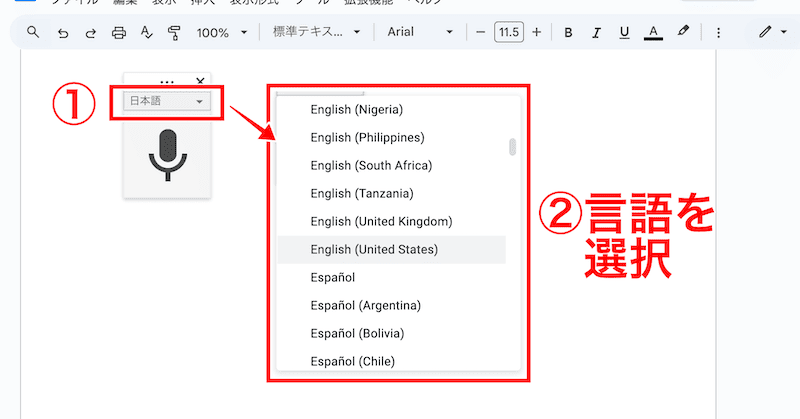Open the highlight color pen tool
Viewport: 800px width, 419px height.
click(684, 32)
